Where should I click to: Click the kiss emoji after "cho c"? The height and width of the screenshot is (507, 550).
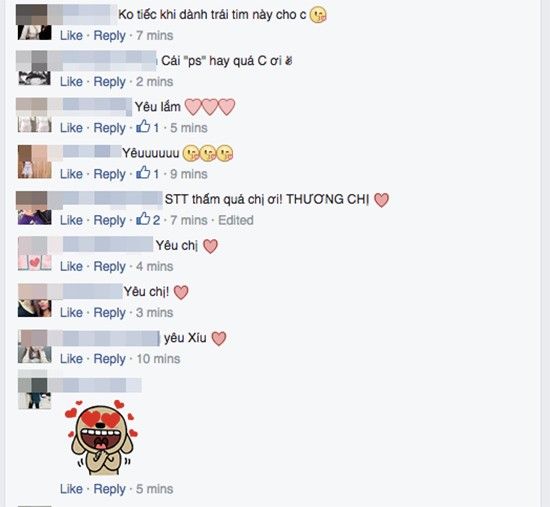(x=318, y=15)
